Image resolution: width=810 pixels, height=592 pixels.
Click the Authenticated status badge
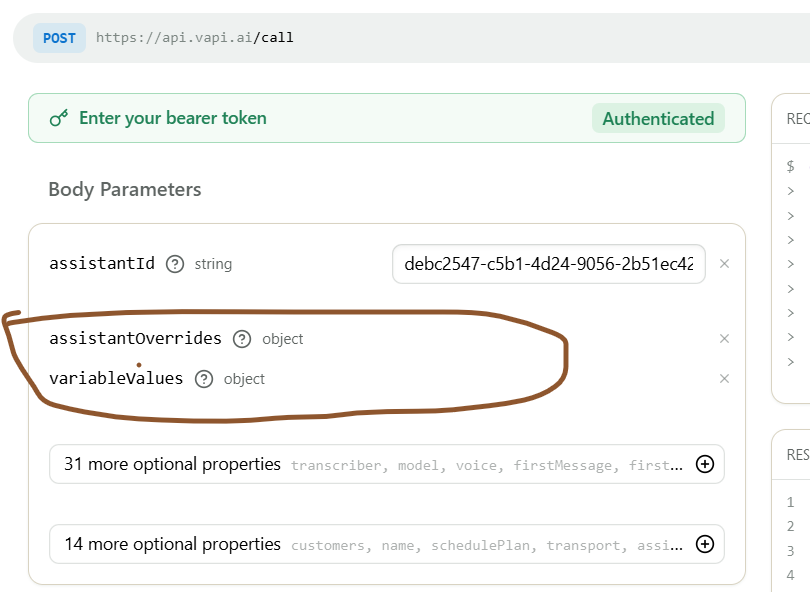658,118
